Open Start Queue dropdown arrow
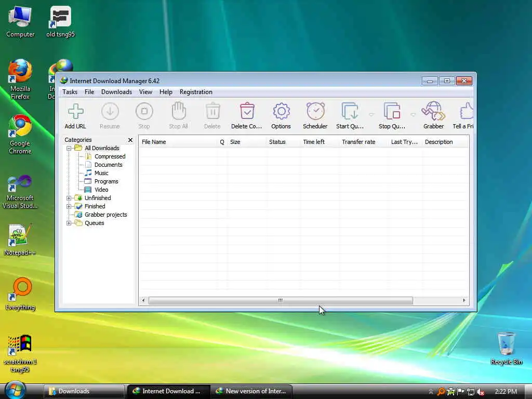Image resolution: width=532 pixels, height=399 pixels. pos(371,115)
